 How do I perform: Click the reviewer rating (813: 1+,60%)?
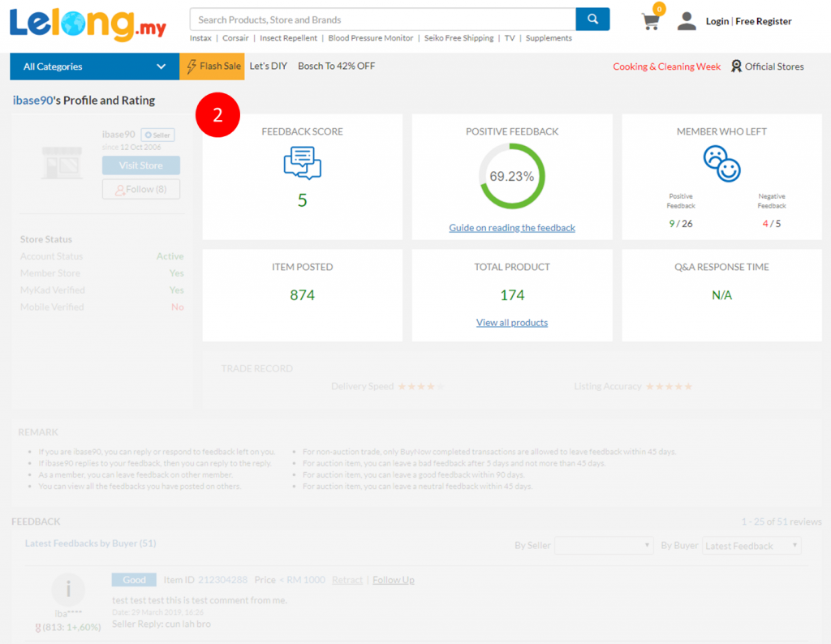coord(68,628)
